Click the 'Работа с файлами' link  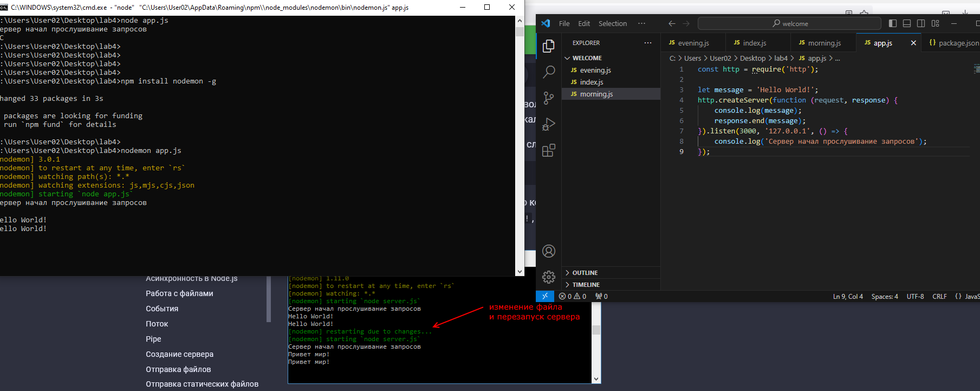pos(179,293)
